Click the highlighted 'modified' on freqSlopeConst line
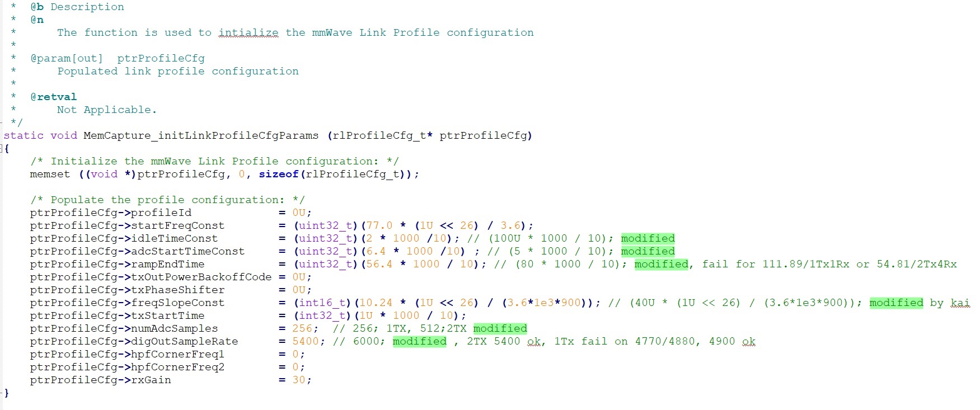The height and width of the screenshot is (410, 980). click(x=896, y=303)
